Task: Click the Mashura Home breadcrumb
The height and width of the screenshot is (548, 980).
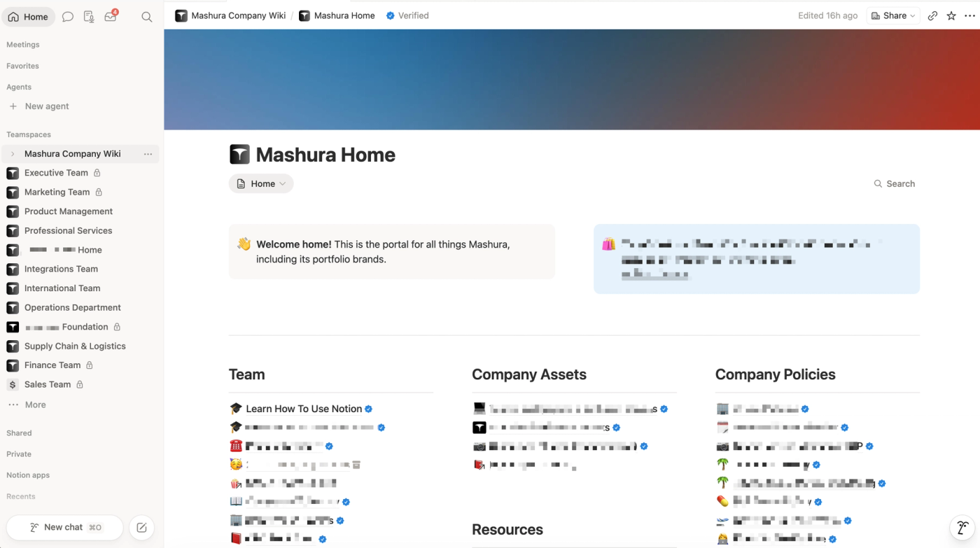Action: click(337, 15)
